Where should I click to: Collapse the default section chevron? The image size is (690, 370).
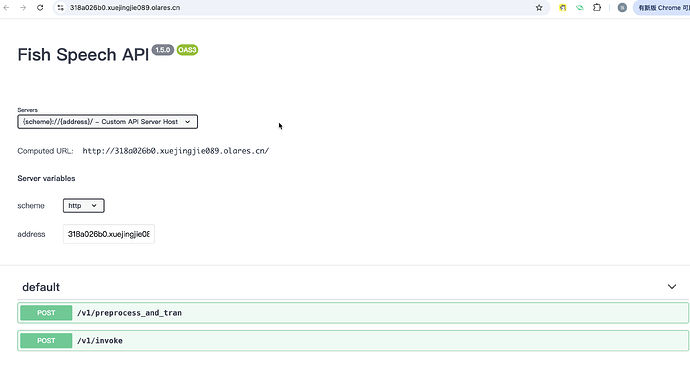(672, 287)
